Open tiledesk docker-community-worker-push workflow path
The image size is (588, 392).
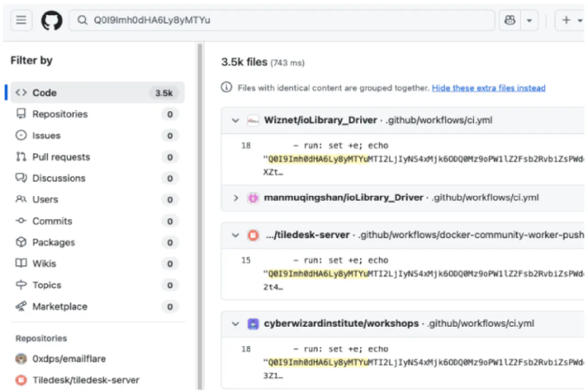[x=471, y=235]
